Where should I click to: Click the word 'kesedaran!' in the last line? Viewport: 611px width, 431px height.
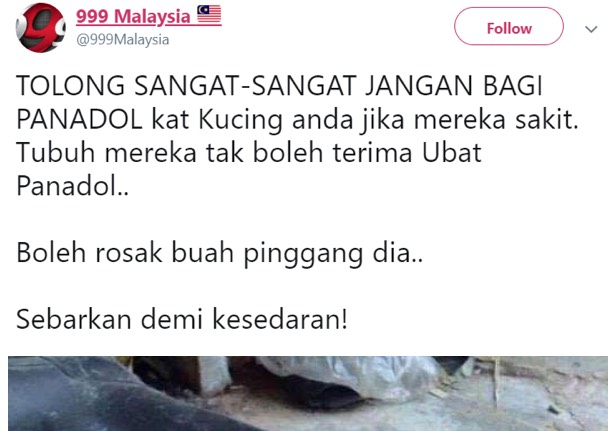[x=279, y=319]
